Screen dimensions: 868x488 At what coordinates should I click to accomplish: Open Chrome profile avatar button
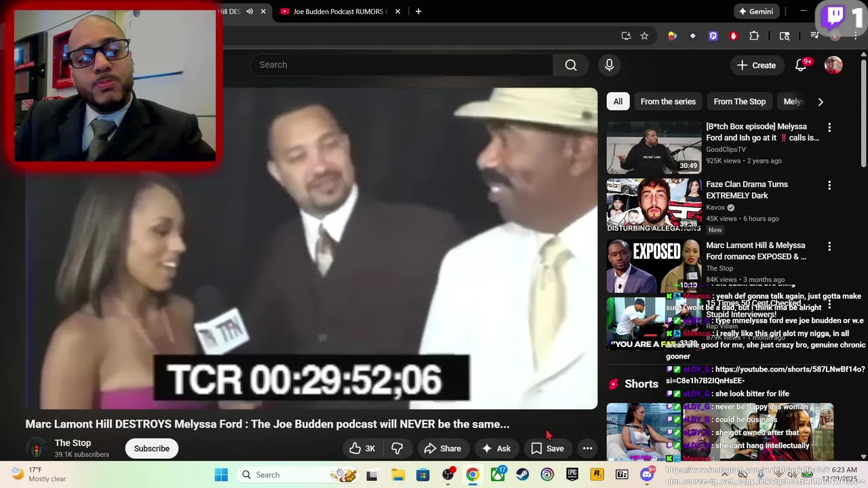click(835, 36)
